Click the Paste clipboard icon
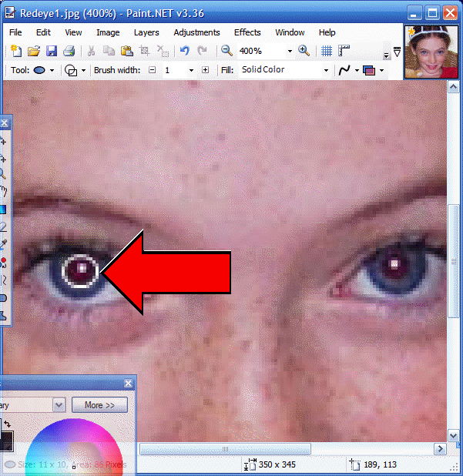This screenshot has width=463, height=476. (x=126, y=51)
